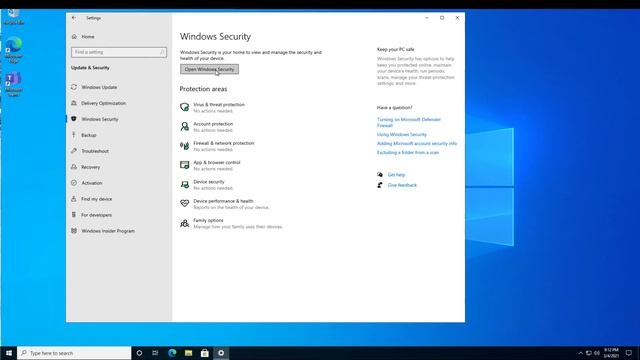Click the Windows Update refresh icon
This screenshot has height=360, width=640.
click(74, 87)
